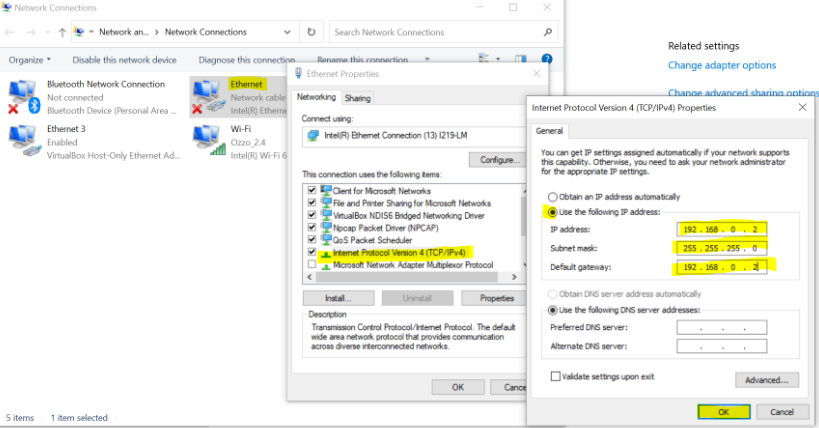The image size is (819, 428).
Task: Click Client for Microsoft Networks icon
Action: point(326,190)
